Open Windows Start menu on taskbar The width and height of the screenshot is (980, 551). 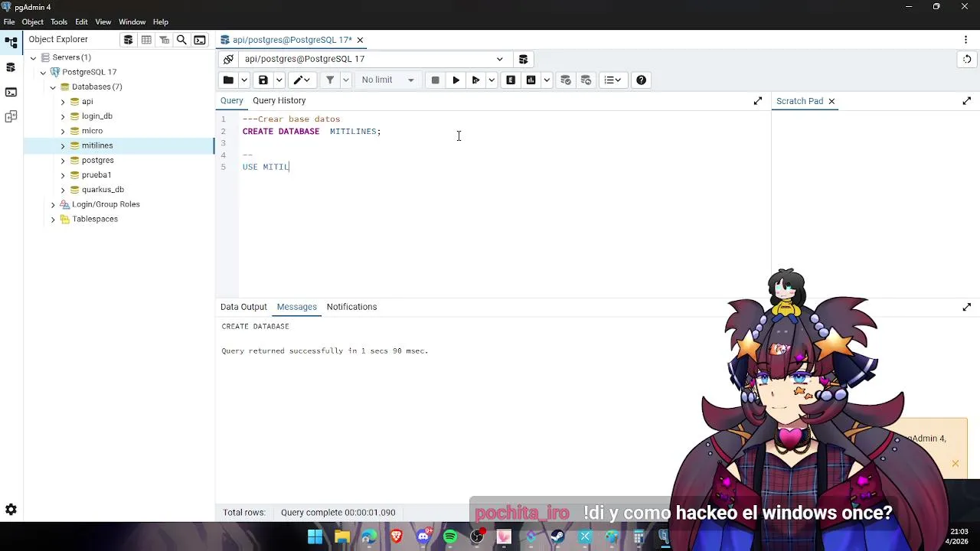[x=315, y=537]
